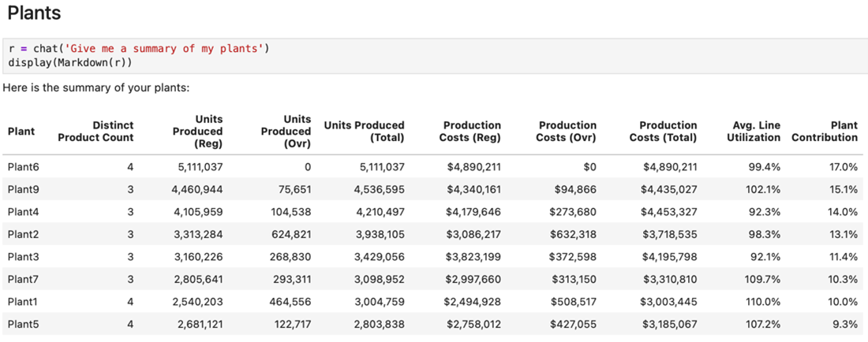Click the Distinct Product Count column header
Image resolution: width=868 pixels, height=342 pixels.
[x=95, y=131]
